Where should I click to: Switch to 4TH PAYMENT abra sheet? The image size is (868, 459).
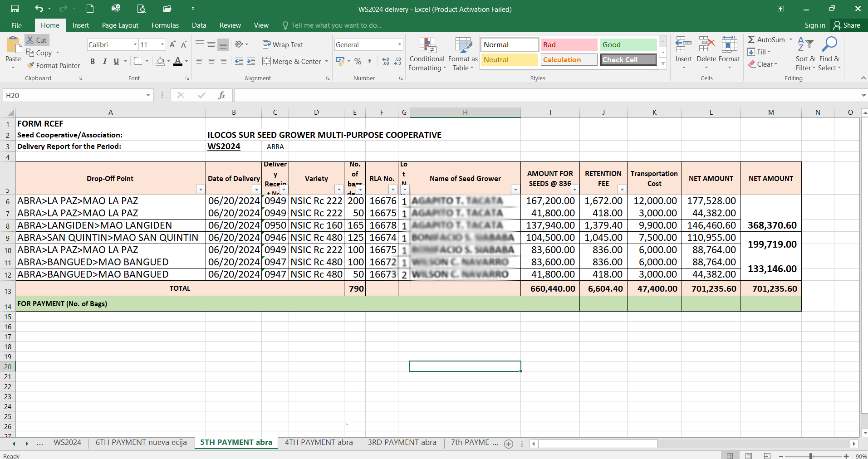[x=319, y=442]
